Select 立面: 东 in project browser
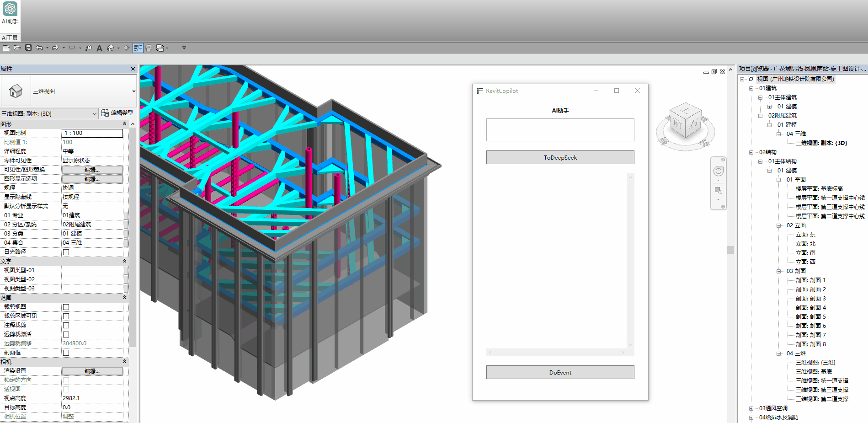 click(x=805, y=235)
